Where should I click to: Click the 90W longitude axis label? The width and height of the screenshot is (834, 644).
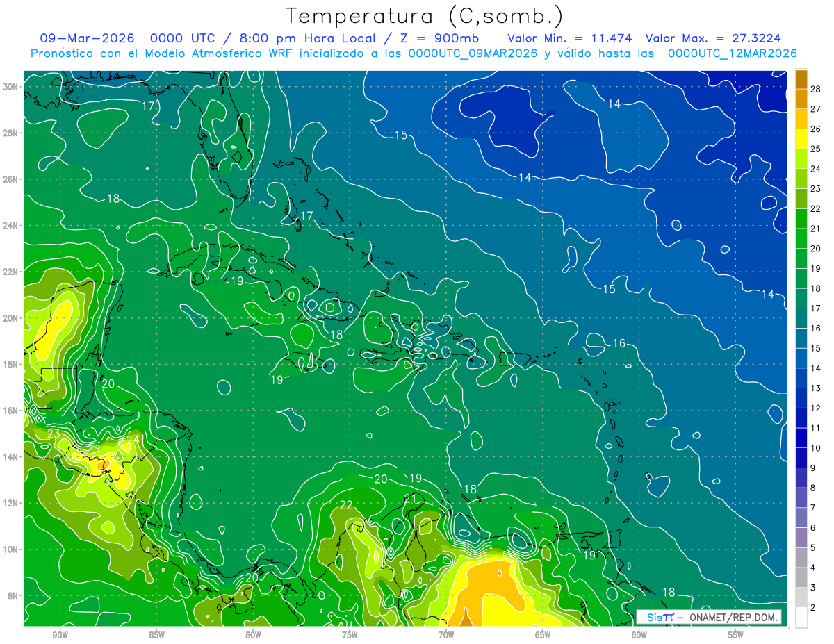point(60,636)
